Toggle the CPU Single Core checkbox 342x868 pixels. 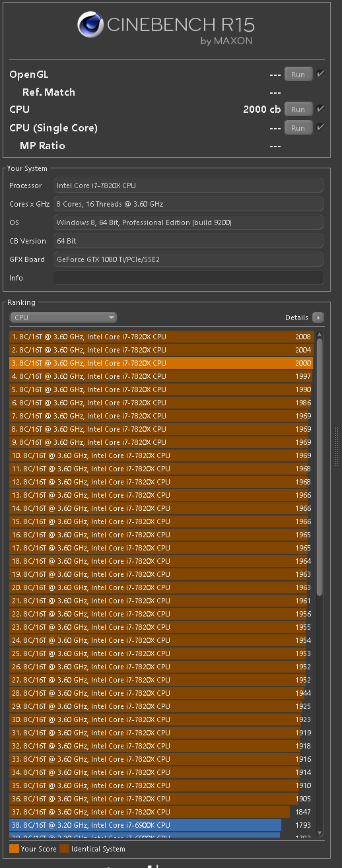point(320,127)
